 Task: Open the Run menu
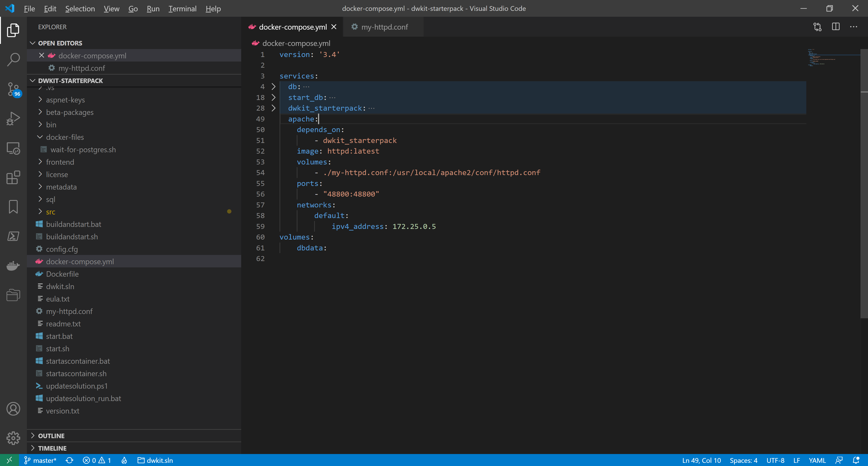click(x=153, y=8)
